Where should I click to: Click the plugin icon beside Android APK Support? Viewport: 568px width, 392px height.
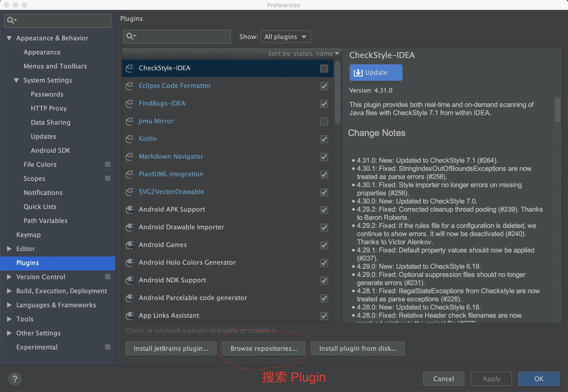coord(130,210)
